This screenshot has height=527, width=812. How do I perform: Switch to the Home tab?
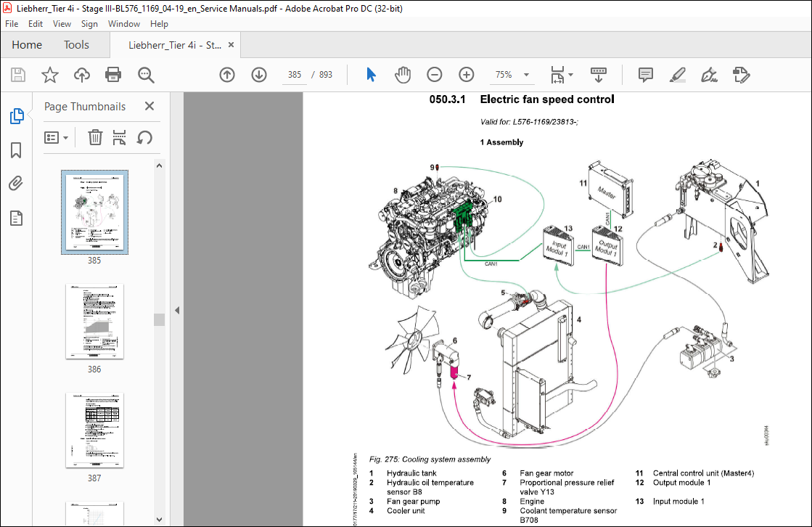pos(27,45)
